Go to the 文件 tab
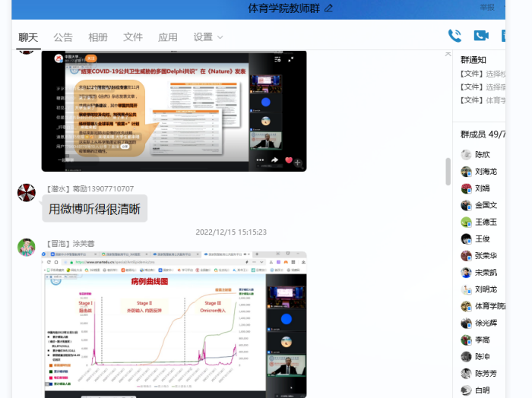The image size is (532, 398). coord(133,37)
